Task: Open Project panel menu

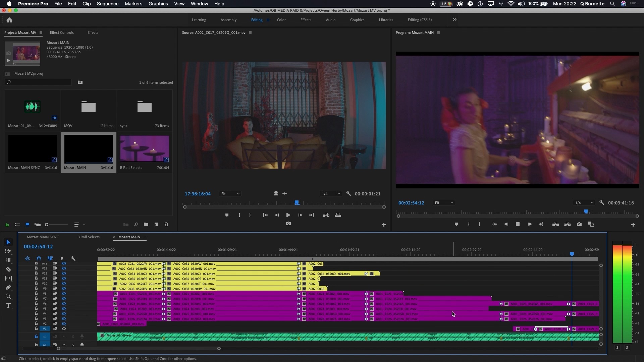Action: click(x=41, y=33)
